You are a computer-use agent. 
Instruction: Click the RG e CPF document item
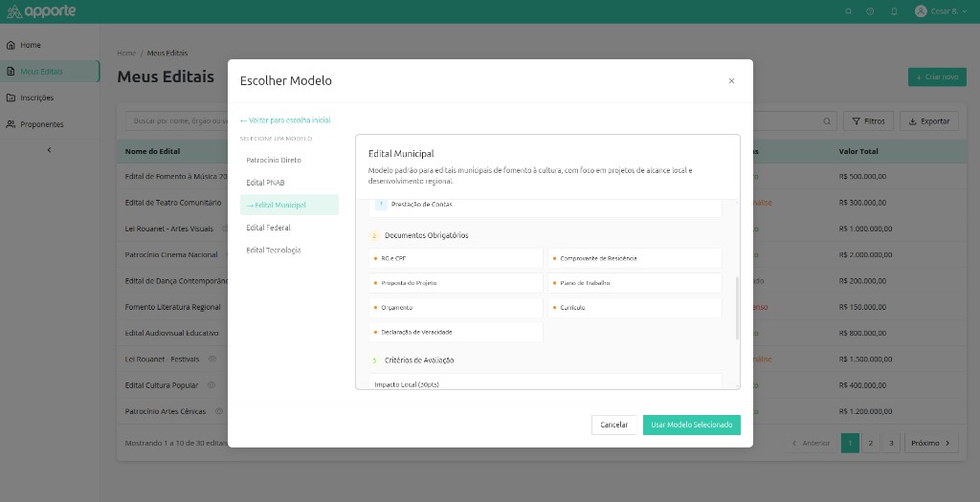click(x=456, y=258)
